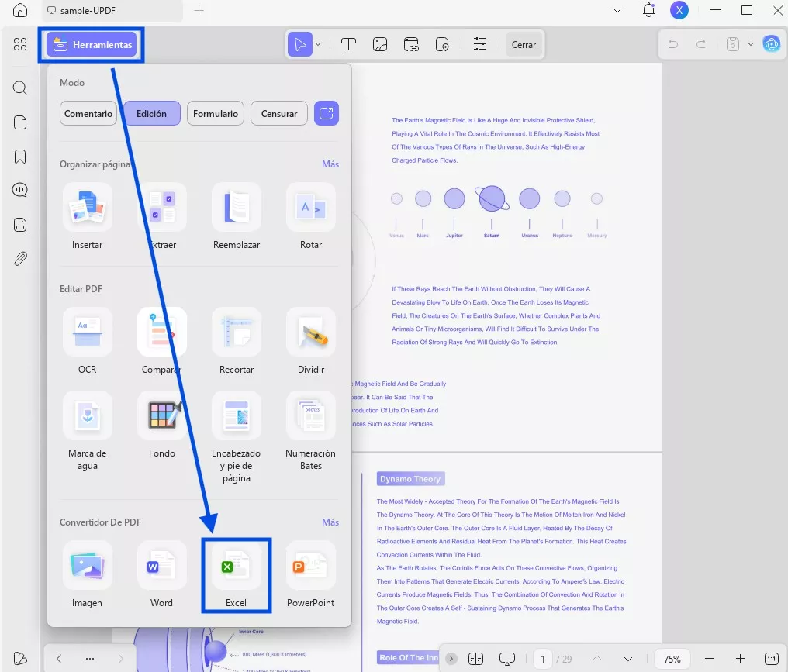The image size is (788, 672).
Task: Open the bottom sidebar theme icon
Action: coord(20,659)
